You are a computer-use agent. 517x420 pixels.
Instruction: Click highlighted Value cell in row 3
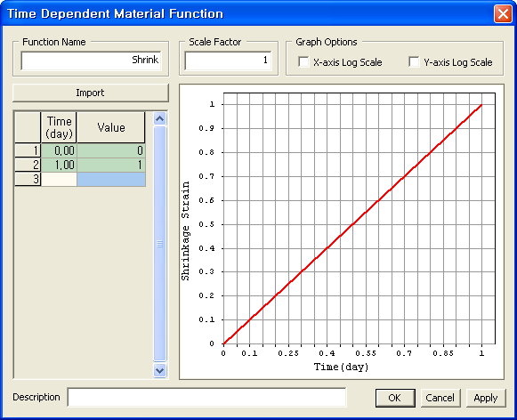[x=111, y=179]
